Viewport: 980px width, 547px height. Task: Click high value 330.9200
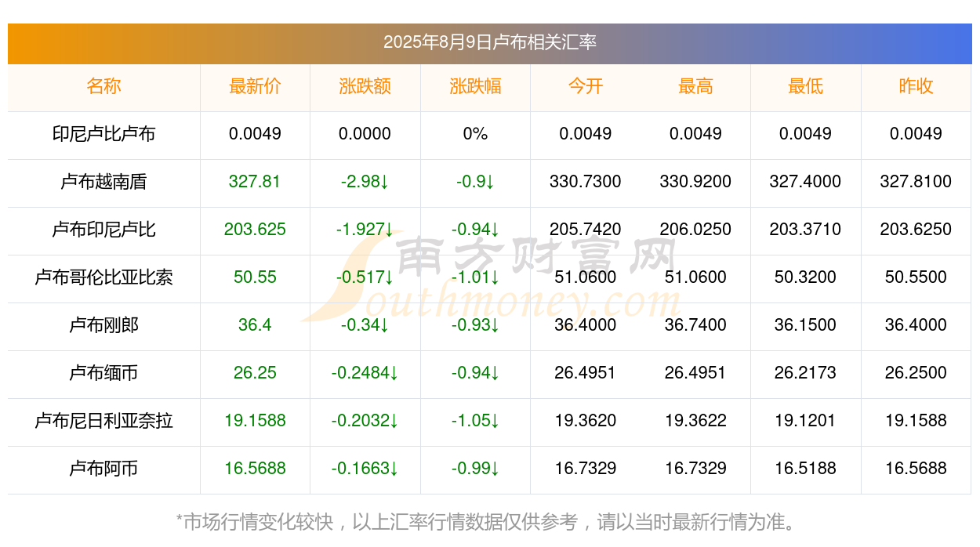point(695,182)
